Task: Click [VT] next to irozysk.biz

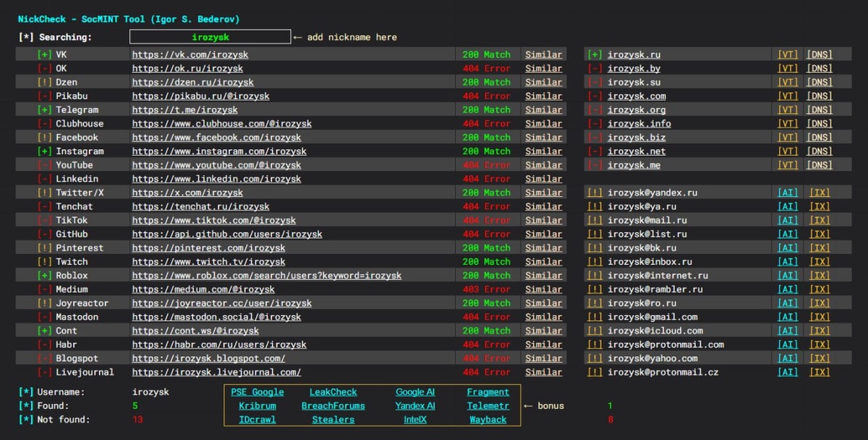Action: (x=788, y=137)
